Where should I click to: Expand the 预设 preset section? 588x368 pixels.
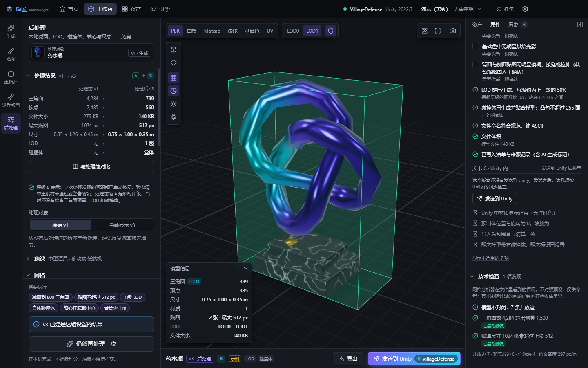click(x=28, y=258)
